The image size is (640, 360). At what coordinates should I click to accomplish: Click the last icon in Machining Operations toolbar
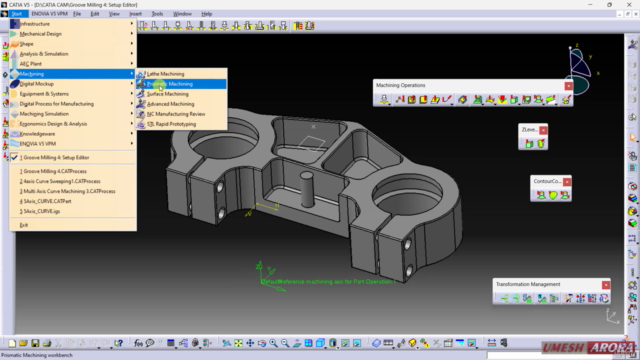(566, 100)
